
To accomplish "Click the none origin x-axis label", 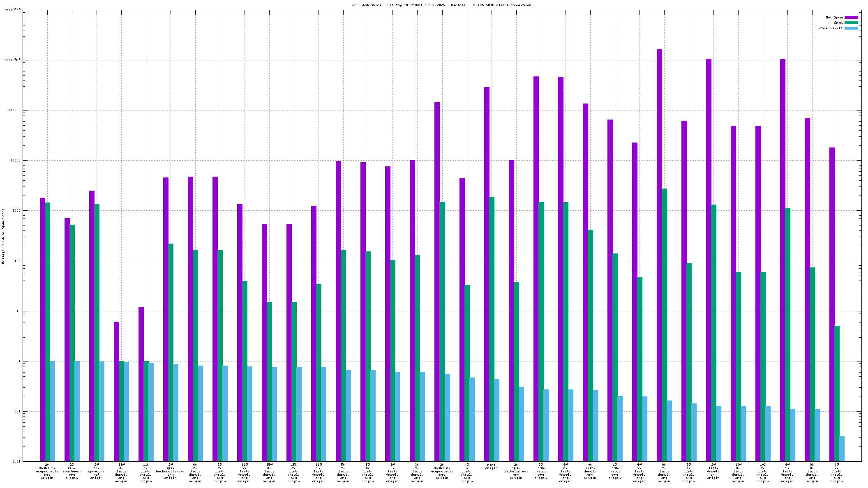I will pyautogui.click(x=491, y=466).
